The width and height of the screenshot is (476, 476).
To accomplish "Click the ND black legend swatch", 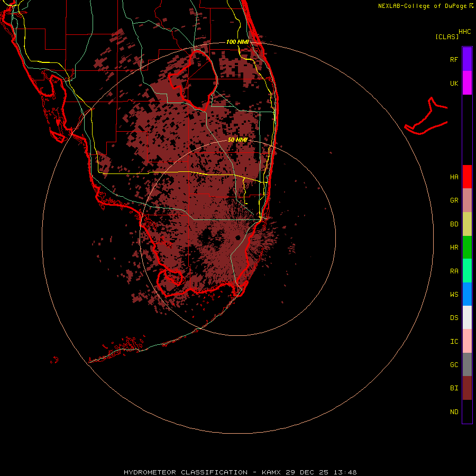I will (x=467, y=411).
